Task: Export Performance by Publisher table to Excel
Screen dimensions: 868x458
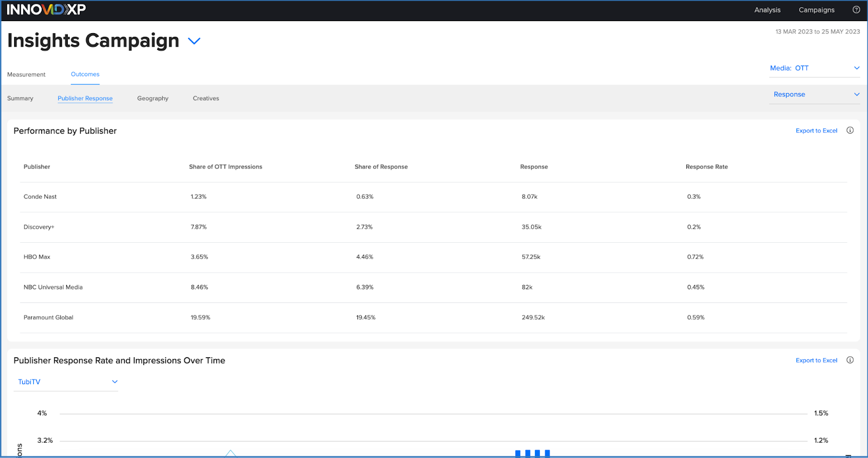Action: [x=816, y=131]
